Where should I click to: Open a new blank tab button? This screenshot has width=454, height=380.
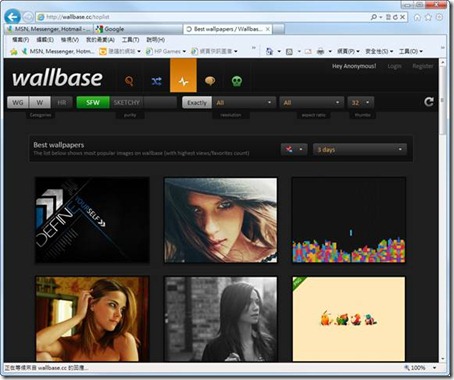tap(279, 29)
